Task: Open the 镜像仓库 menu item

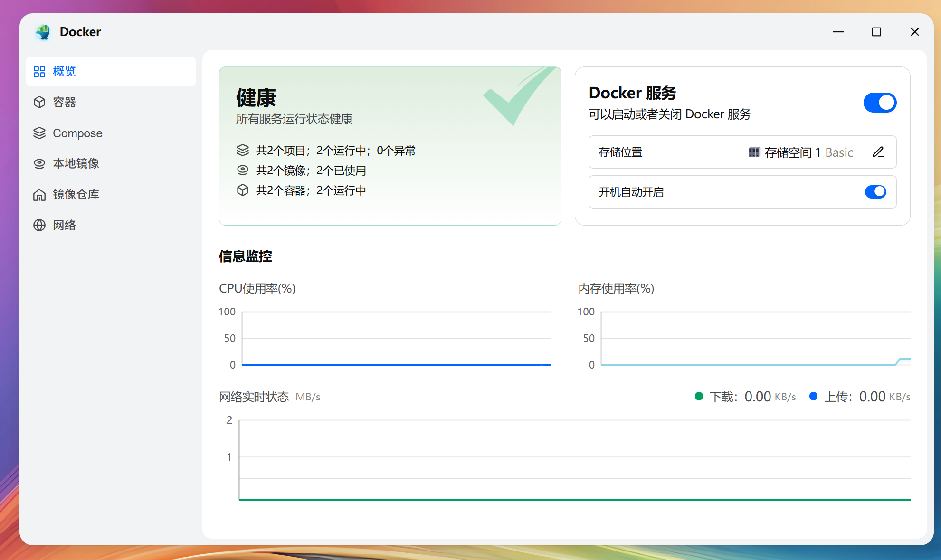Action: point(76,194)
